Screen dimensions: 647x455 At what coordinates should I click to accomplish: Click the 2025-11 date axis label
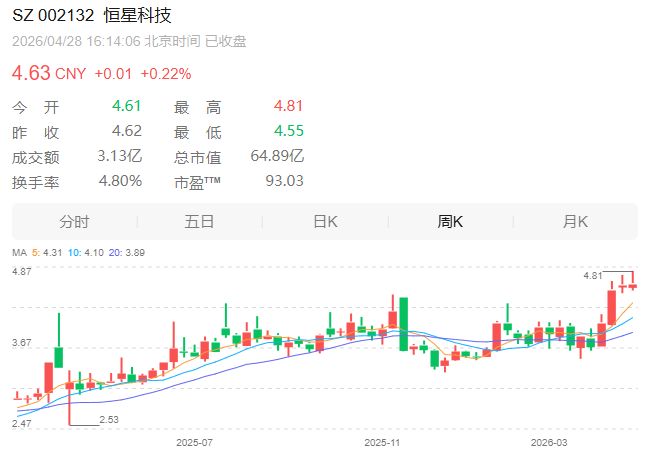(382, 443)
